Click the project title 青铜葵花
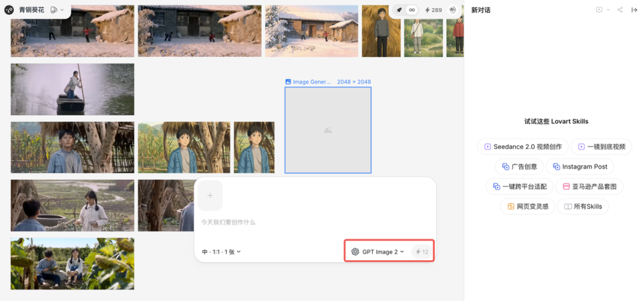 [x=32, y=10]
